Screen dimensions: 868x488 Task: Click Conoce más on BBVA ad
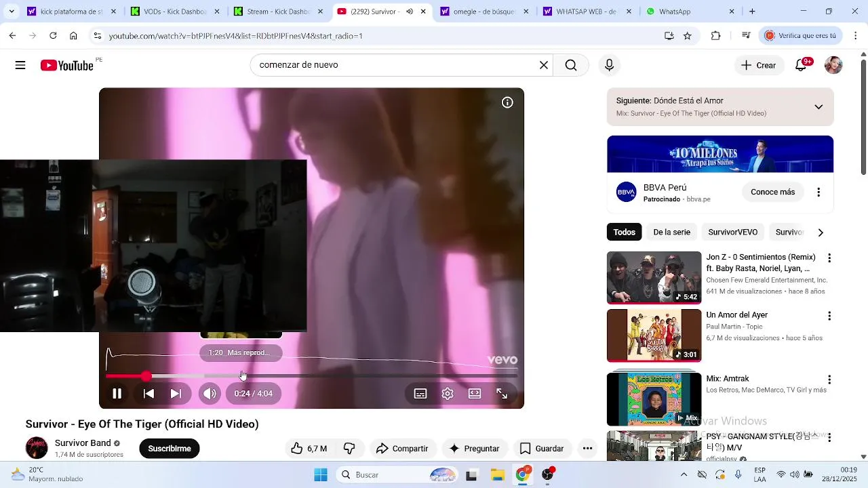click(772, 192)
